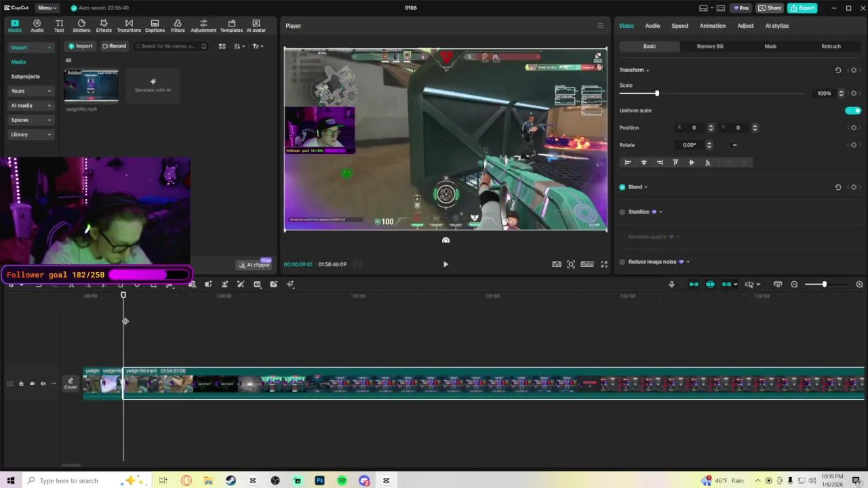Open the Templates panel
The width and height of the screenshot is (868, 488).
click(x=231, y=26)
